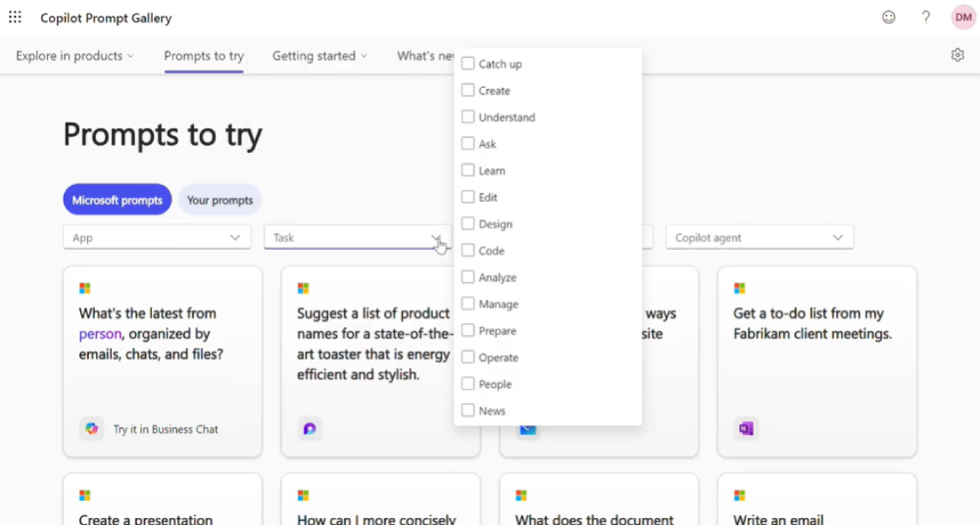Open the app launcher waffle icon

coord(15,18)
